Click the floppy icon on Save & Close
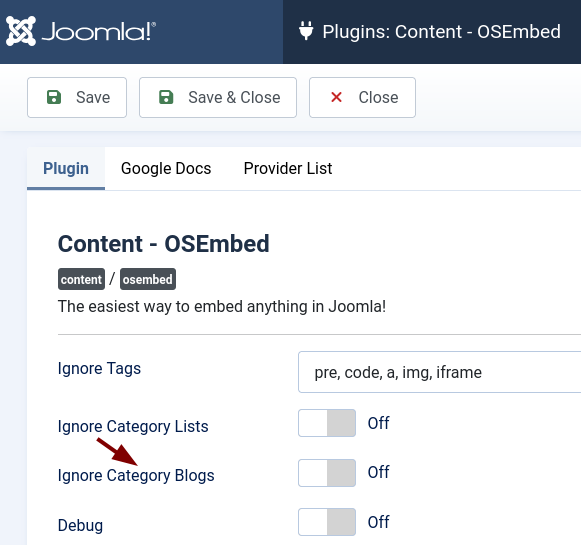The width and height of the screenshot is (581, 545). (166, 97)
